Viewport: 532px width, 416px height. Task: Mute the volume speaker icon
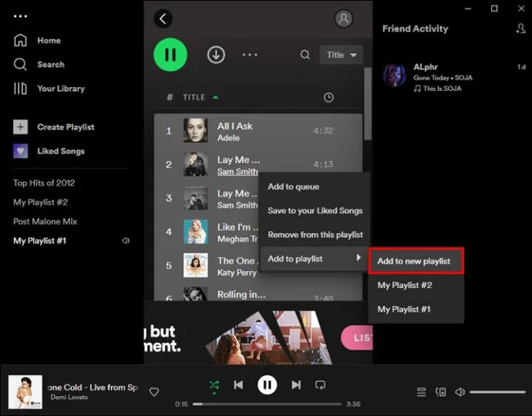tap(460, 392)
